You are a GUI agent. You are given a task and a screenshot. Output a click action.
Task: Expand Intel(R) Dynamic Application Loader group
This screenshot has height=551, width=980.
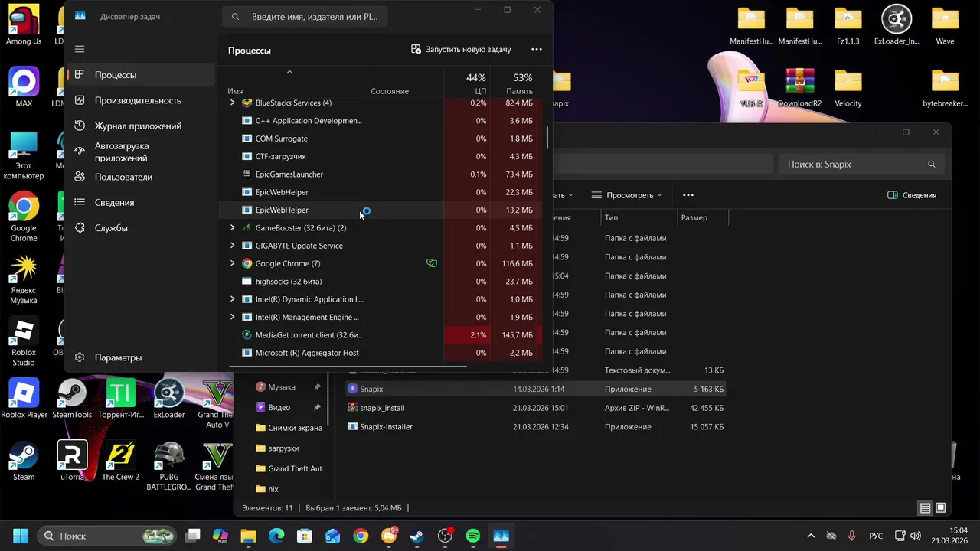click(x=233, y=299)
